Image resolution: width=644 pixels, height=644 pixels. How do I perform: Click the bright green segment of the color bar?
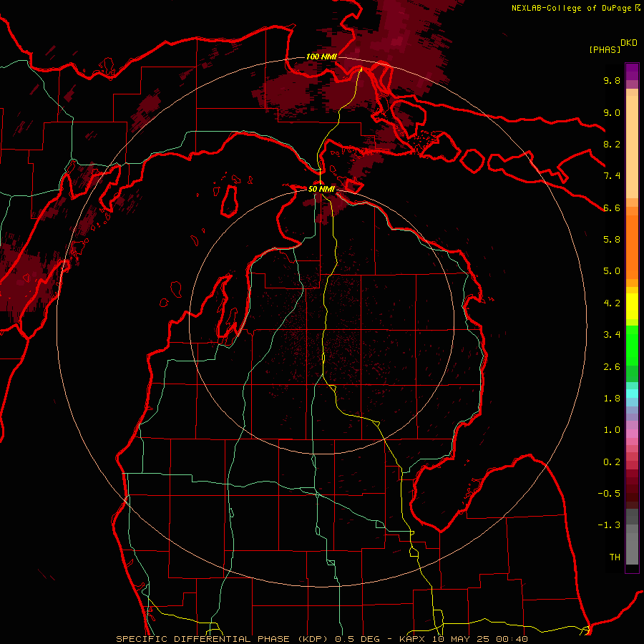click(632, 345)
